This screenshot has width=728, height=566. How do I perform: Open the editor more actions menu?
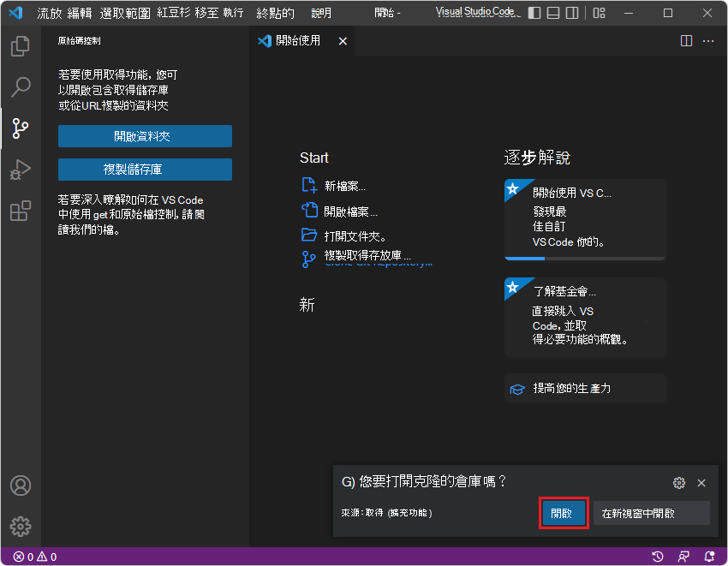click(x=708, y=40)
